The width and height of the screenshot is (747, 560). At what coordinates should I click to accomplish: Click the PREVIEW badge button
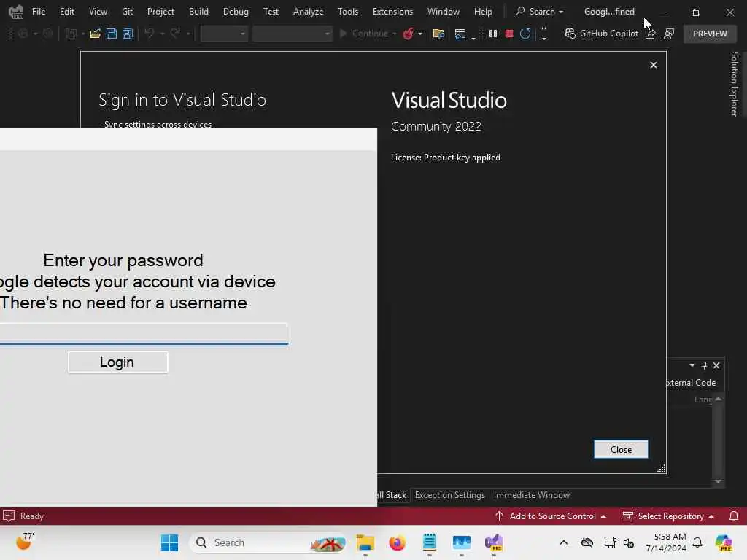click(710, 34)
